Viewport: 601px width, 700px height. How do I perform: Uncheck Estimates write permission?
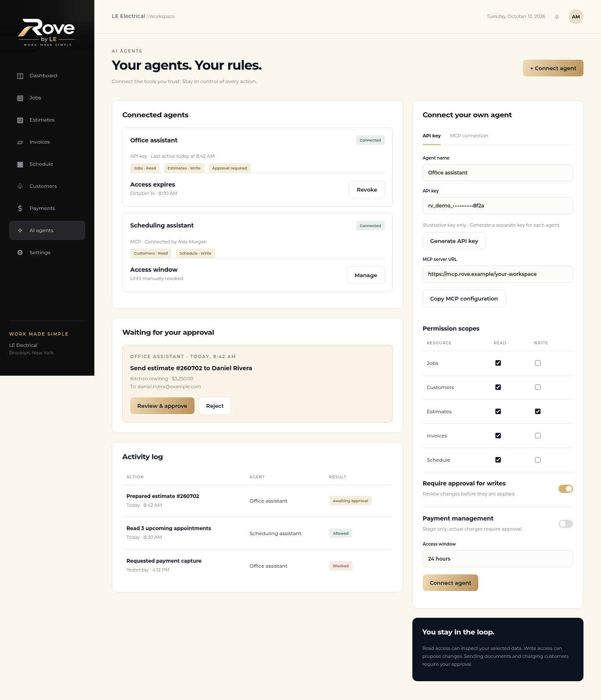tap(538, 412)
